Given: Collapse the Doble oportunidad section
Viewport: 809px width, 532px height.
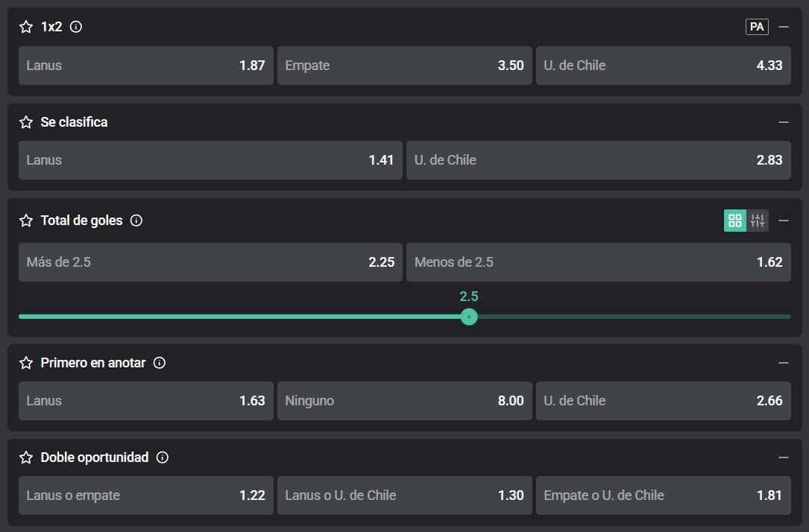Looking at the screenshot, I should pos(783,457).
